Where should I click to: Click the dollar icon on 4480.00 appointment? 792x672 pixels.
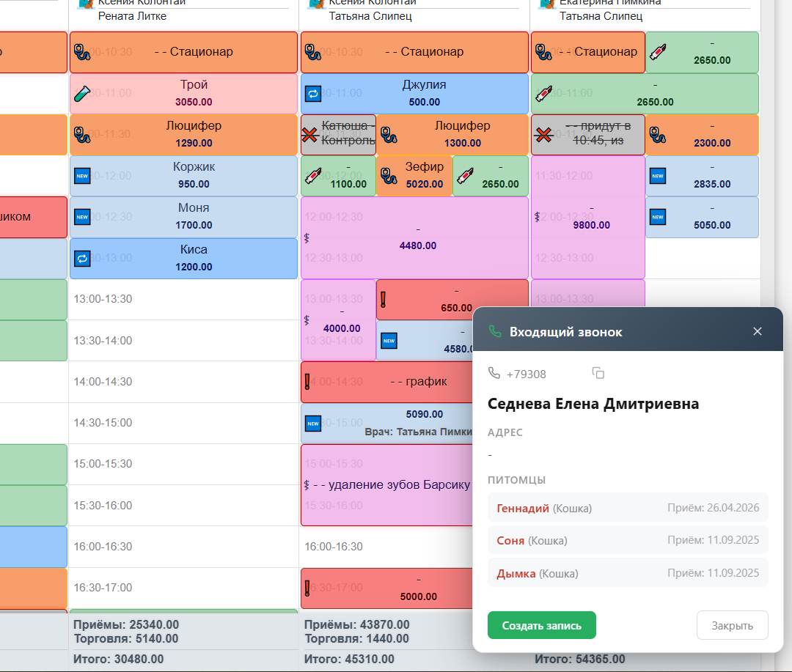tap(307, 237)
